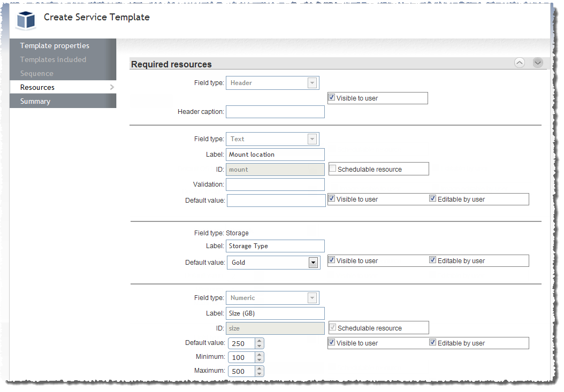Viewport: 564px width, 392px height.
Task: Toggle Schedulable resource for Size (GB)
Action: pos(333,327)
